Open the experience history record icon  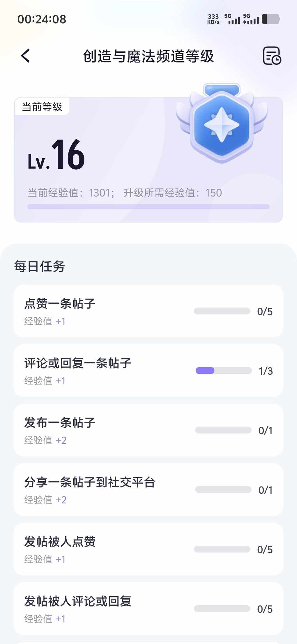click(x=272, y=56)
